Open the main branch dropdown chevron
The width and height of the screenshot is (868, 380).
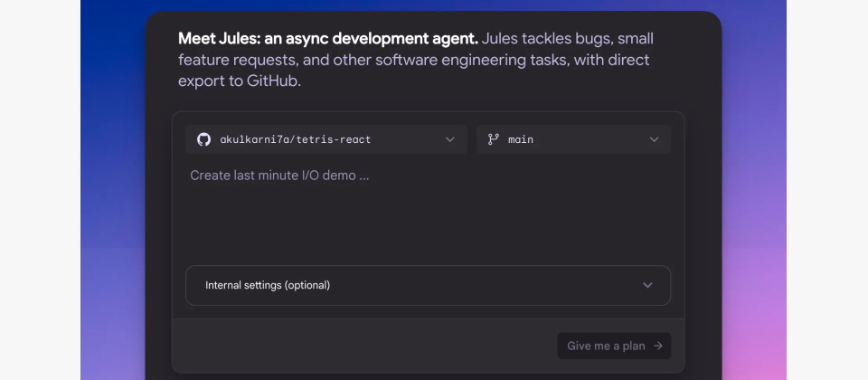(x=654, y=139)
